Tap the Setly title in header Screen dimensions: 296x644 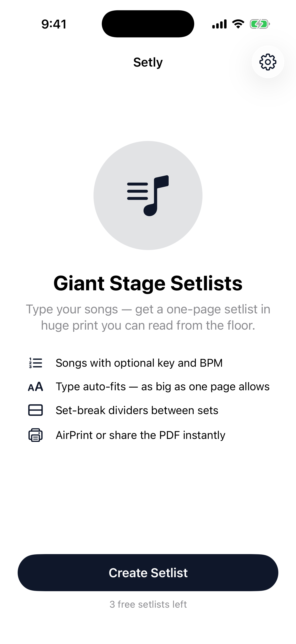[x=148, y=62]
